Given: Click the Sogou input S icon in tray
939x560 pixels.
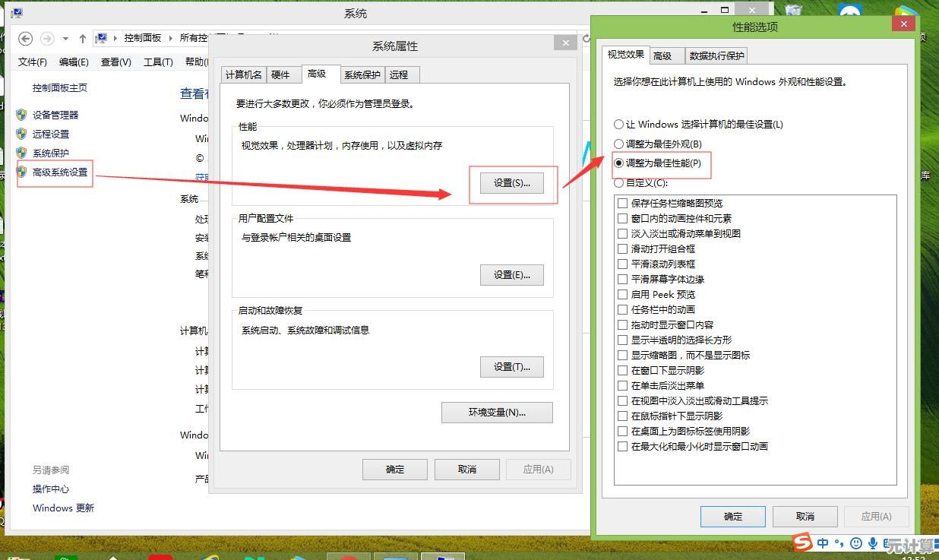Looking at the screenshot, I should [802, 543].
